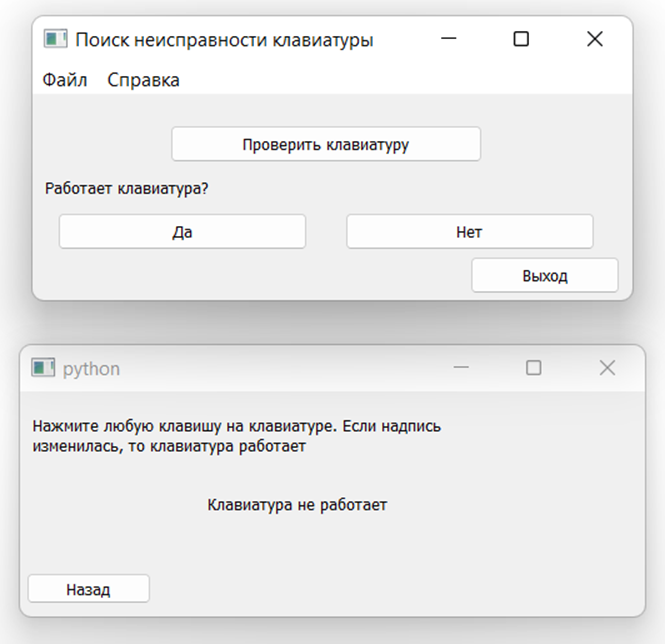Image resolution: width=665 pixels, height=644 pixels.
Task: Minimize the Поиск неисправности клавиатуры window
Action: [x=449, y=39]
